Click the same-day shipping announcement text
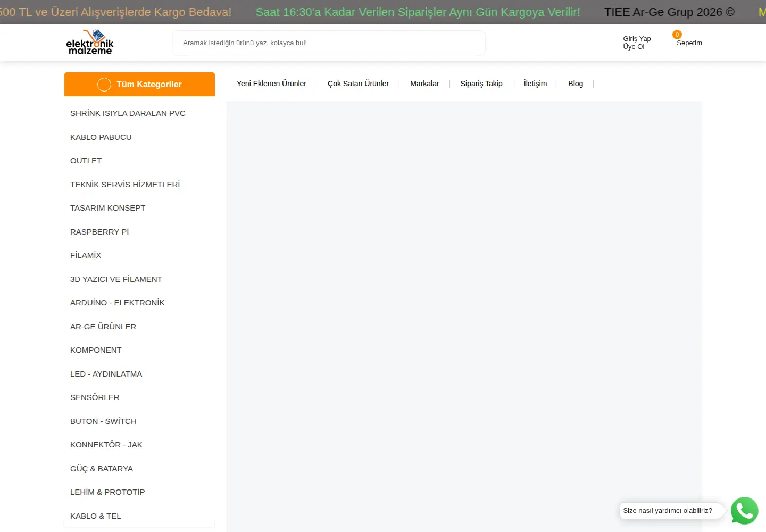766x532 pixels. point(418,12)
